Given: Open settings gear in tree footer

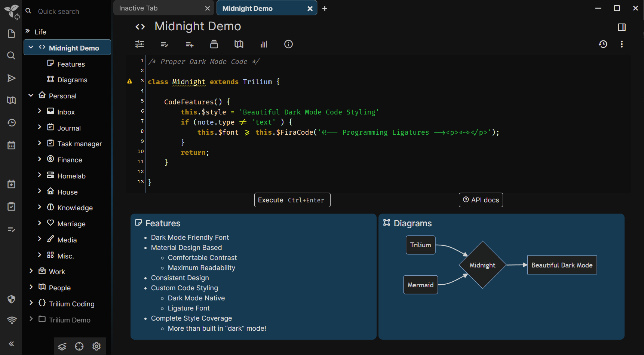Looking at the screenshot, I should (96, 346).
